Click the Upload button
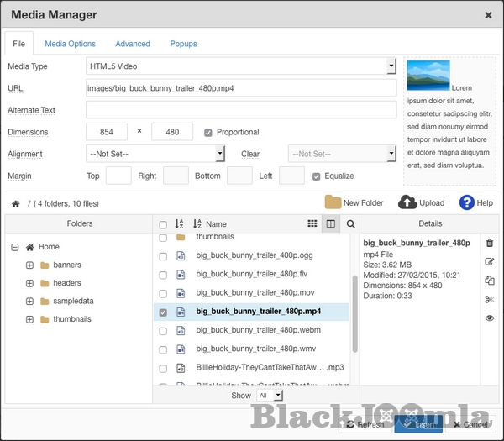Screen dimensions: 504x441 (x=422, y=202)
